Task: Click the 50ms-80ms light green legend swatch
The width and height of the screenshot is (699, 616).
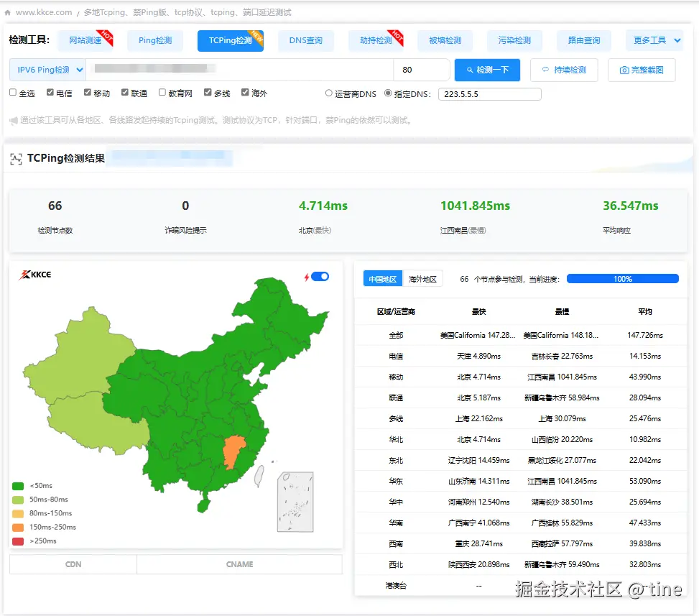Action: pyautogui.click(x=18, y=500)
